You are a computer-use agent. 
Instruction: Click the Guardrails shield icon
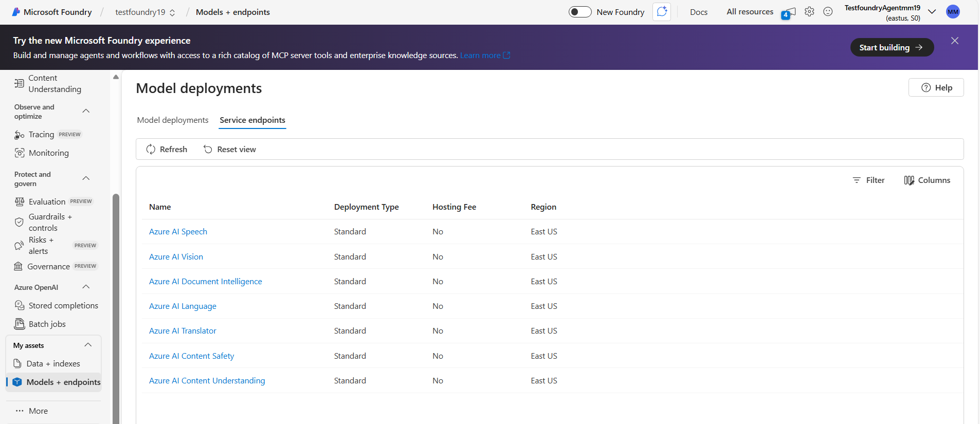coord(19,222)
